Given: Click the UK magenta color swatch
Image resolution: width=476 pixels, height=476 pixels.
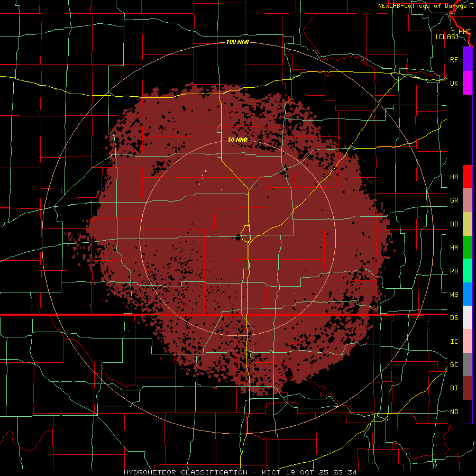Looking at the screenshot, I should click(x=467, y=83).
